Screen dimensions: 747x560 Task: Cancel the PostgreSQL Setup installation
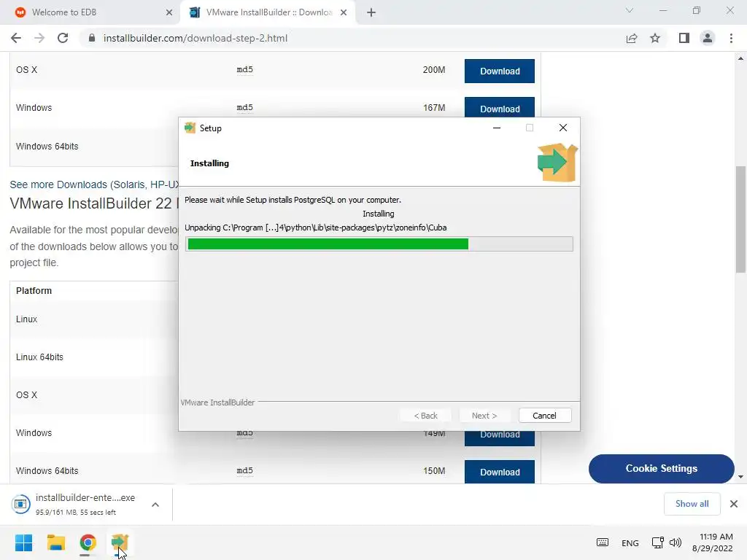tap(544, 415)
